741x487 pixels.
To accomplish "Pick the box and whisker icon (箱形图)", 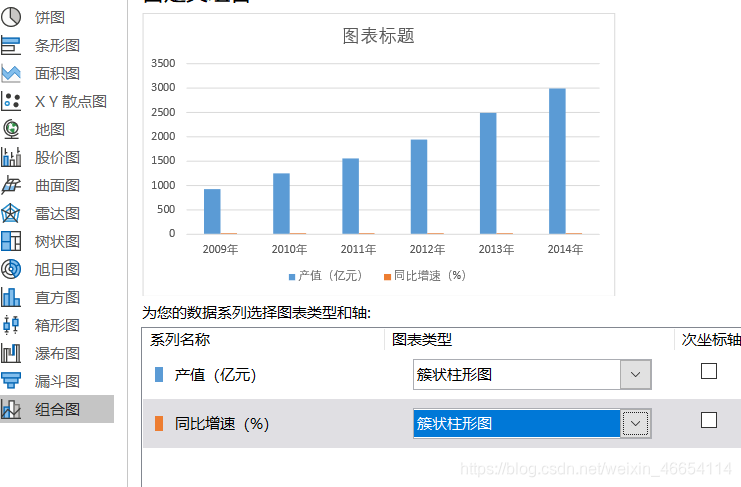I will (11, 325).
